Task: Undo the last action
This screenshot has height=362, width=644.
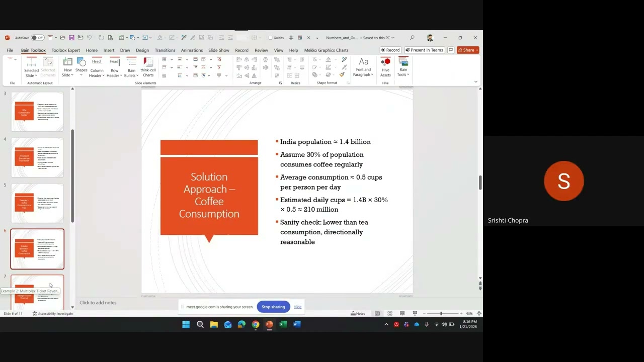Action: (x=89, y=38)
